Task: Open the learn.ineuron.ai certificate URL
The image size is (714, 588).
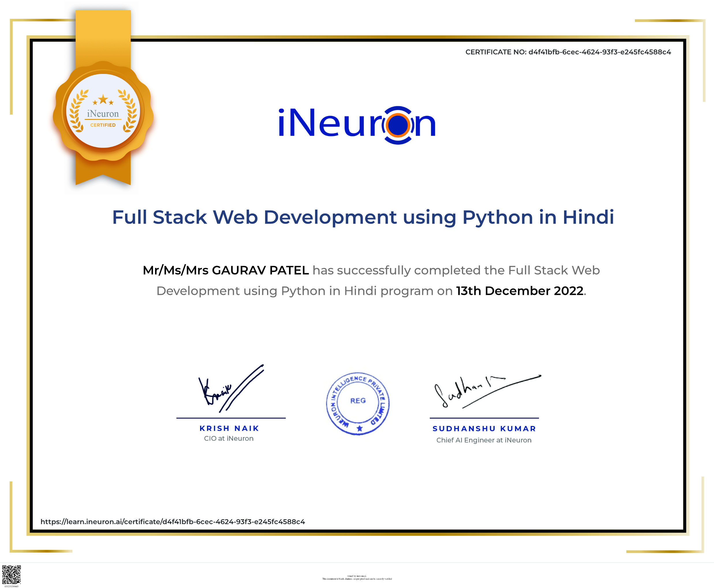Action: point(173,522)
